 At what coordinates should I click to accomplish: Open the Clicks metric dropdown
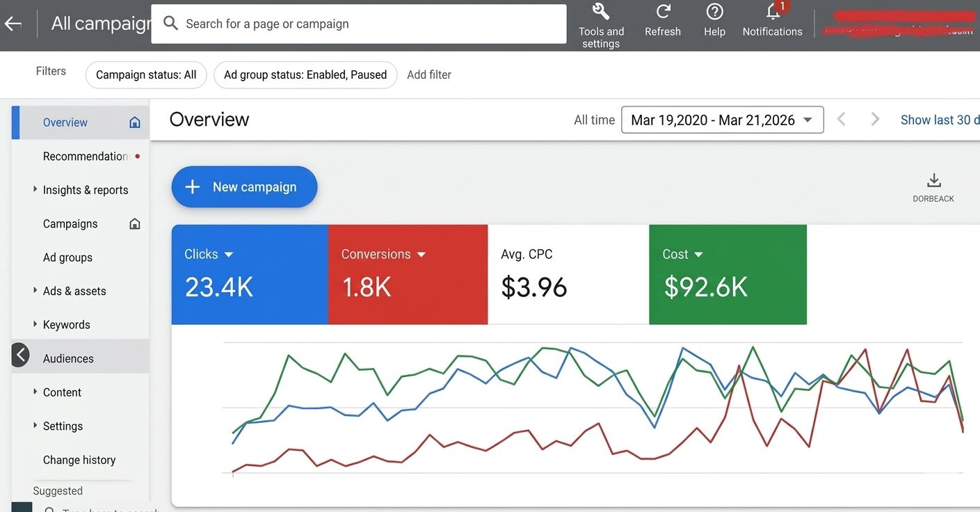click(x=229, y=255)
